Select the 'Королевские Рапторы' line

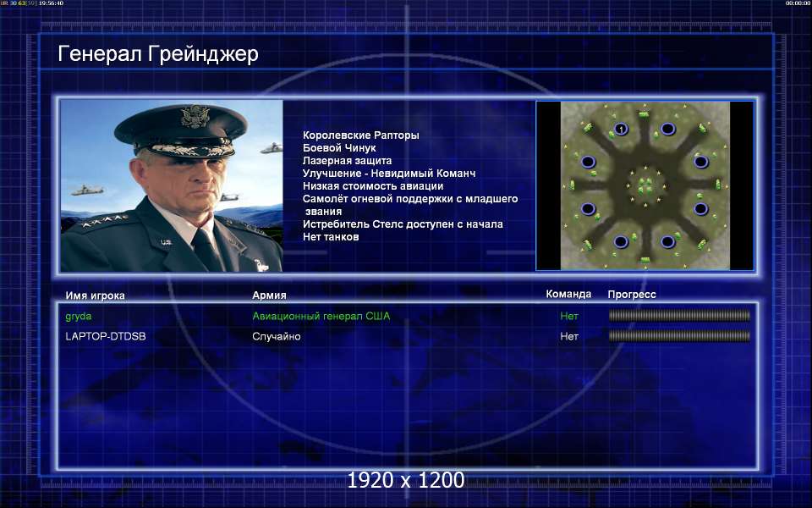pos(361,135)
